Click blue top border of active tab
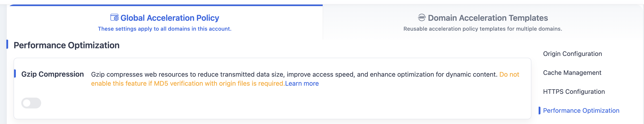The image size is (644, 124). pyautogui.click(x=166, y=5)
